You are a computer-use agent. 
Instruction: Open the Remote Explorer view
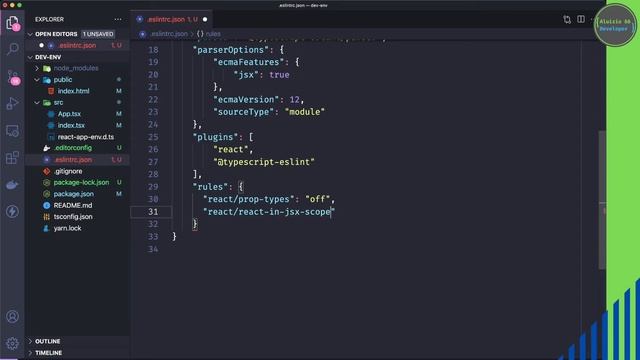(12, 131)
